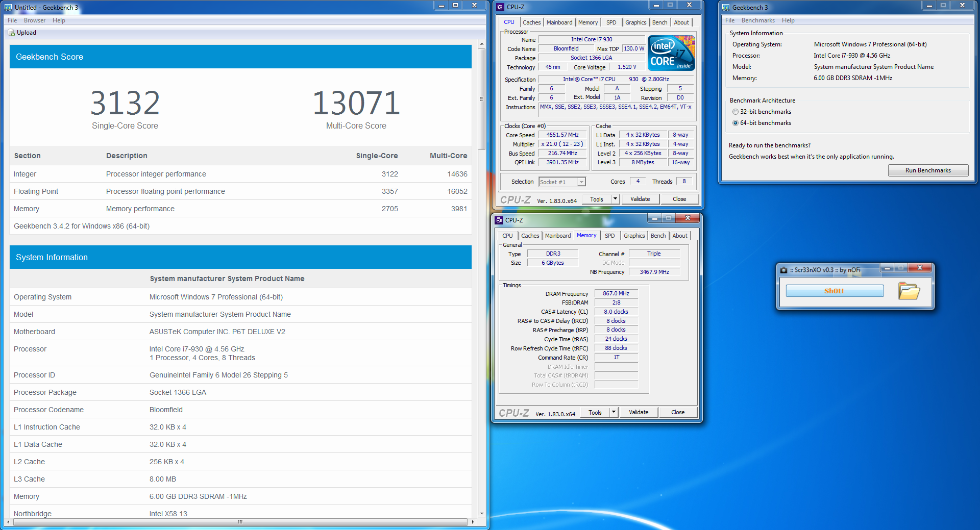
Task: Click Motherboard value ASUSTeK P6T DELUXE V2
Action: tap(217, 332)
